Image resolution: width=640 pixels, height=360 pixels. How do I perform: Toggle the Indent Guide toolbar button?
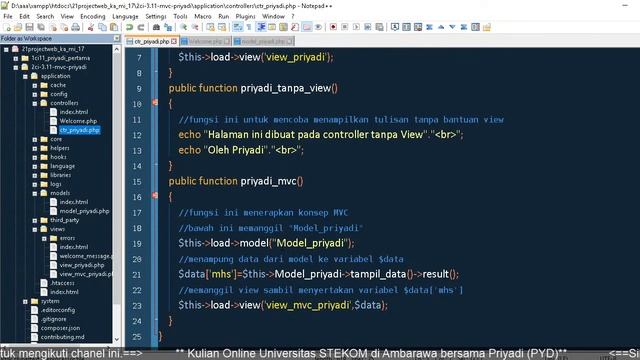click(261, 27)
